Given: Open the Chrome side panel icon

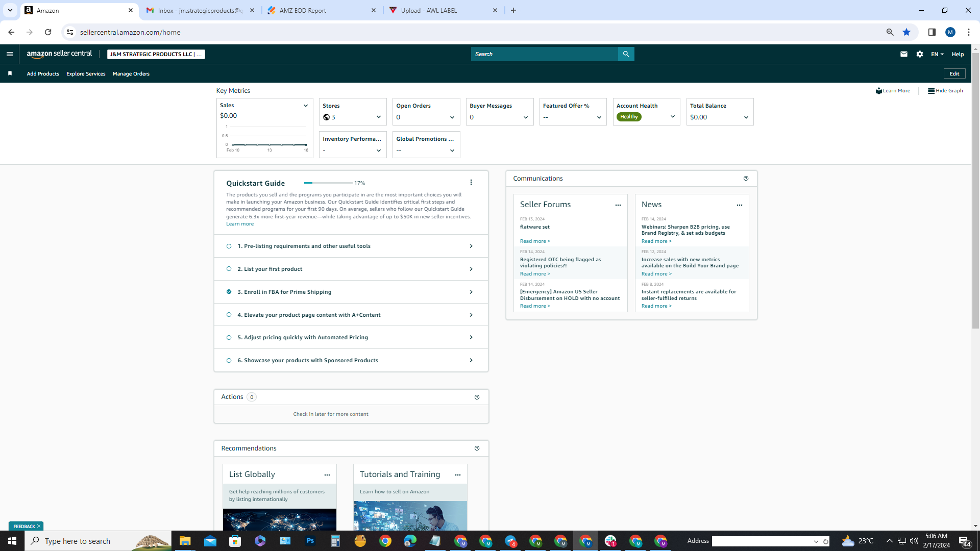Looking at the screenshot, I should 932,32.
